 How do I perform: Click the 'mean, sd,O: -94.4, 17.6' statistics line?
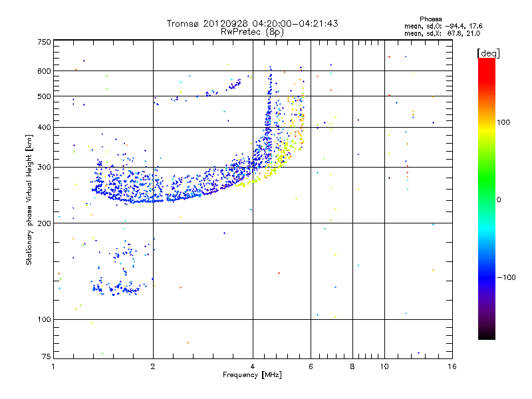click(x=444, y=26)
